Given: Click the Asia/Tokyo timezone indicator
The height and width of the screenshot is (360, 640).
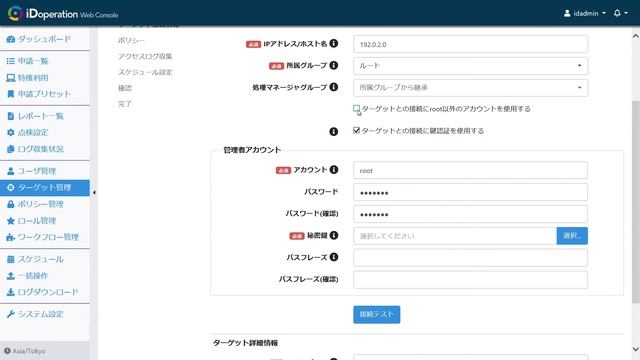Looking at the screenshot, I should [x=25, y=351].
